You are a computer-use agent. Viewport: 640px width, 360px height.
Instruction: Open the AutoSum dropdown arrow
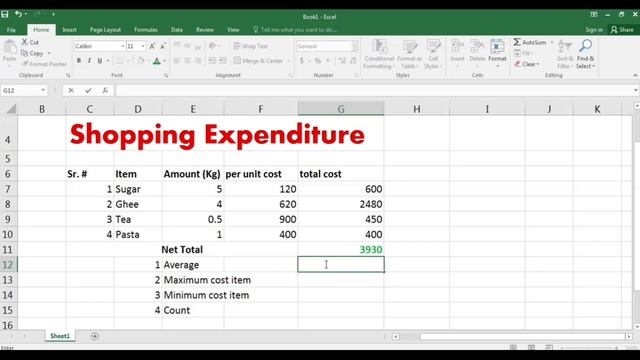552,42
